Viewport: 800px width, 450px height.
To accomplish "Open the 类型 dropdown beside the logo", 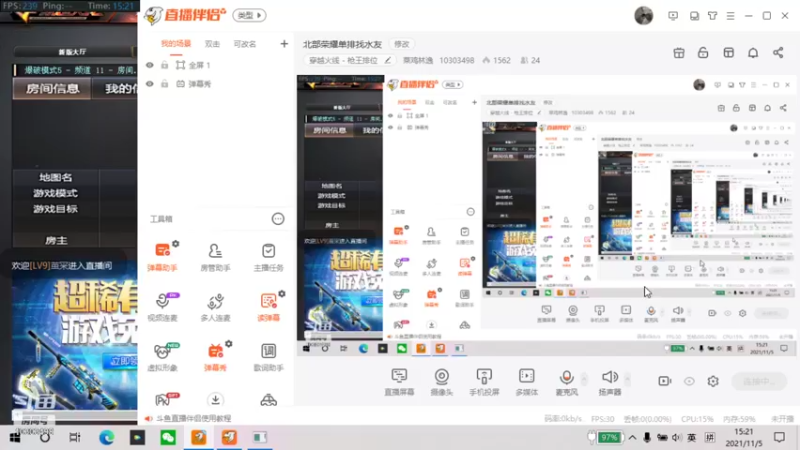I will point(249,15).
